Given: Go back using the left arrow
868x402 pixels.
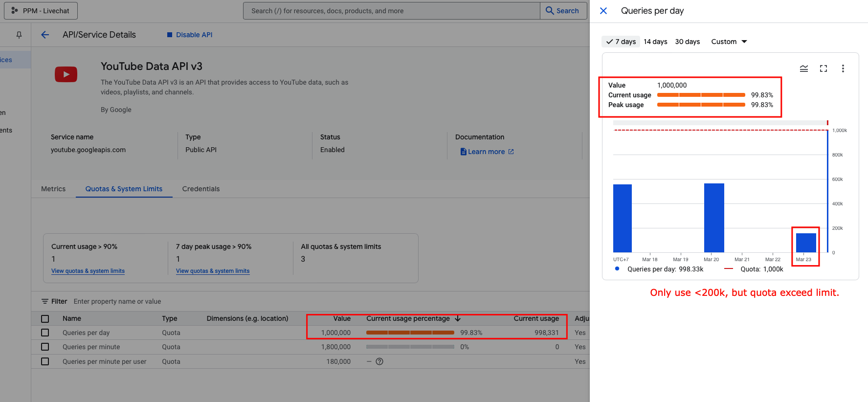Looking at the screenshot, I should (45, 35).
